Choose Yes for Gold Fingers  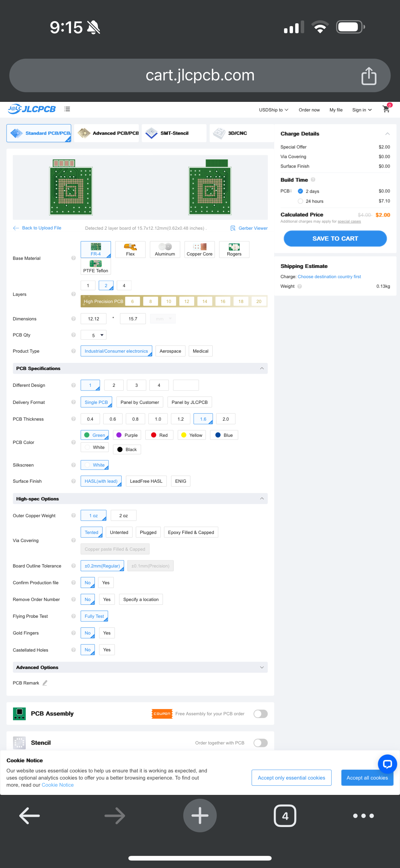[x=107, y=633]
